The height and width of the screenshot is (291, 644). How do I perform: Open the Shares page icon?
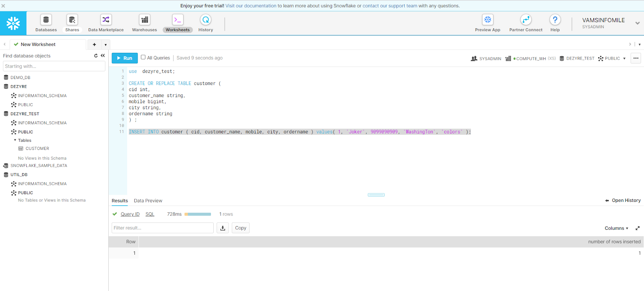[72, 20]
